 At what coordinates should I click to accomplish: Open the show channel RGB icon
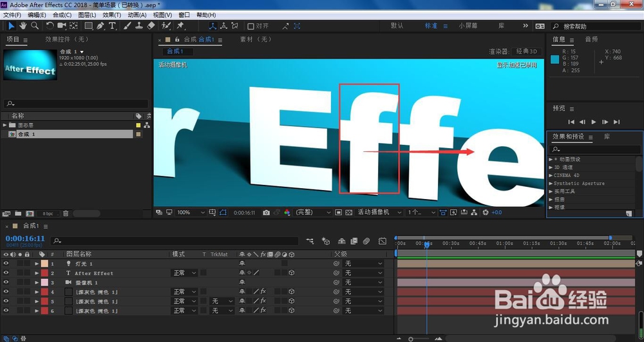click(287, 213)
